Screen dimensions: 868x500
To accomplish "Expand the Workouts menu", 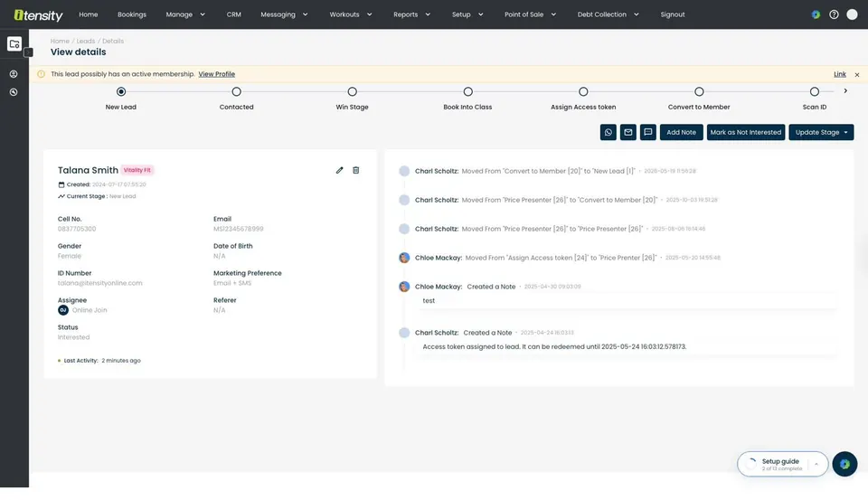I will point(351,14).
